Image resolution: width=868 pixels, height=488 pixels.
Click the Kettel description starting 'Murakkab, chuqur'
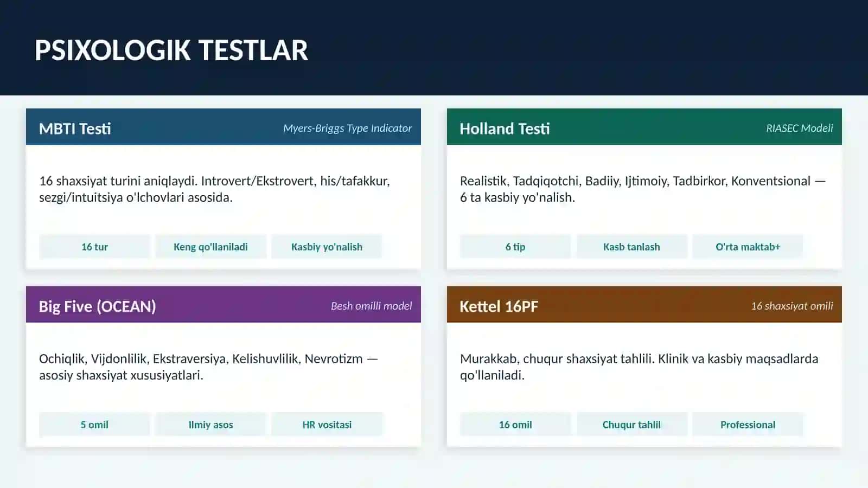pos(639,367)
